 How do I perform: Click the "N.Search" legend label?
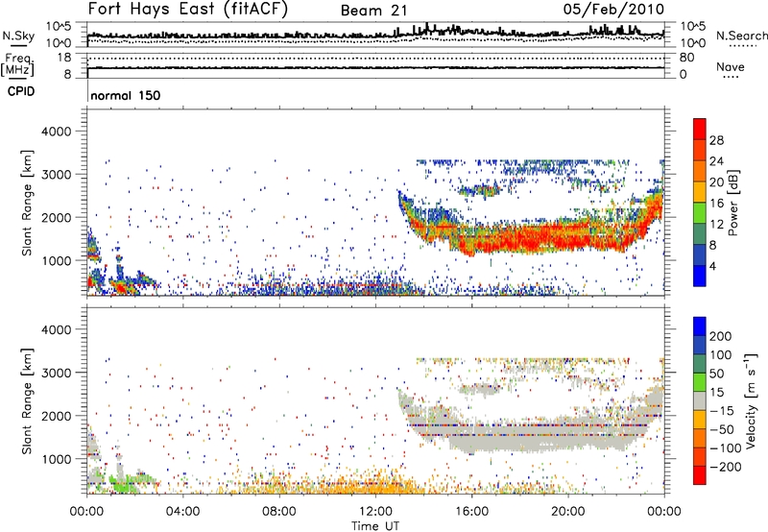pyautogui.click(x=741, y=36)
